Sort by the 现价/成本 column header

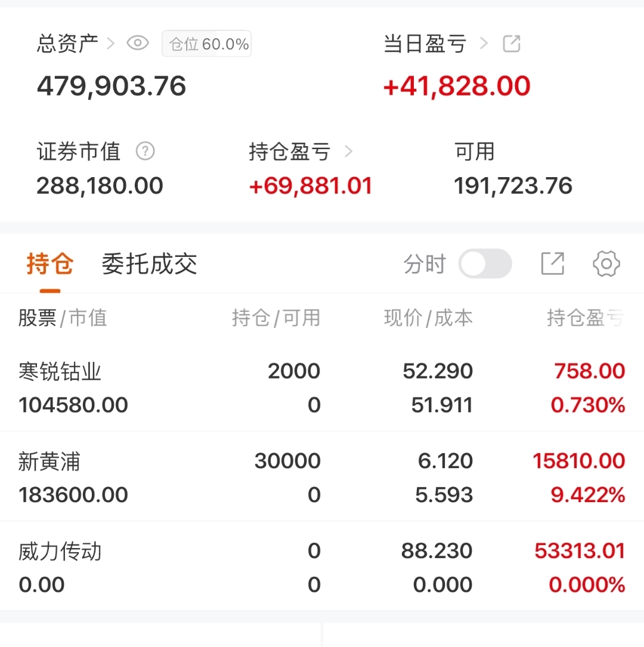tap(428, 318)
